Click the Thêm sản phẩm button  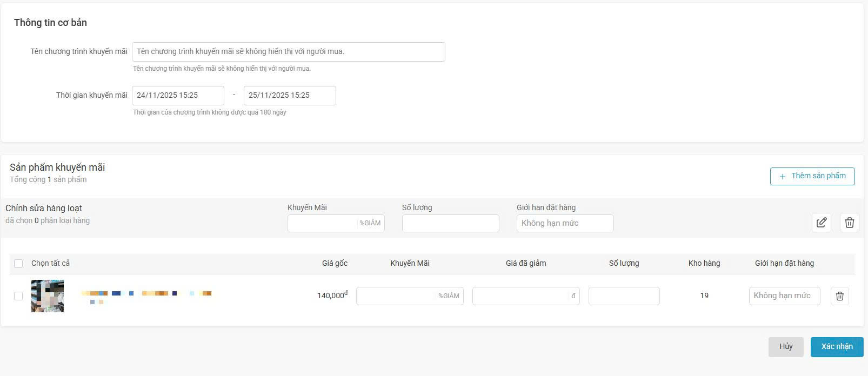812,176
